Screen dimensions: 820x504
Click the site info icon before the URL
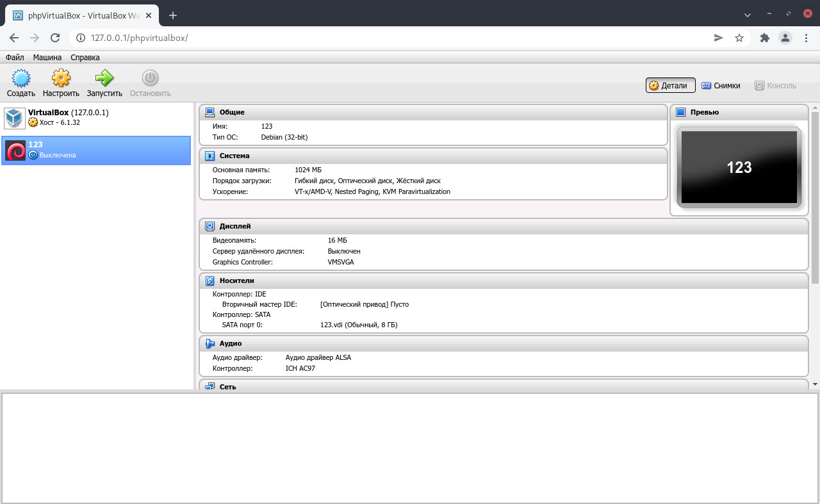point(81,38)
